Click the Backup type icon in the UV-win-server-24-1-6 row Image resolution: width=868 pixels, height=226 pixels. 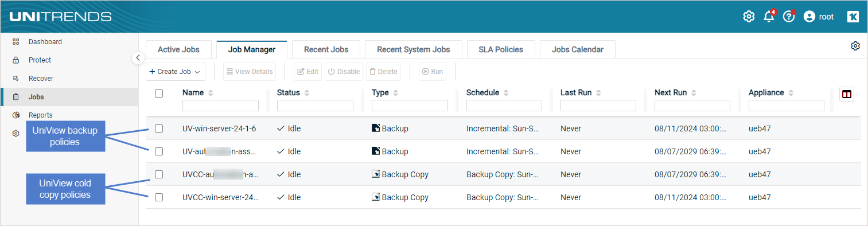[376, 128]
